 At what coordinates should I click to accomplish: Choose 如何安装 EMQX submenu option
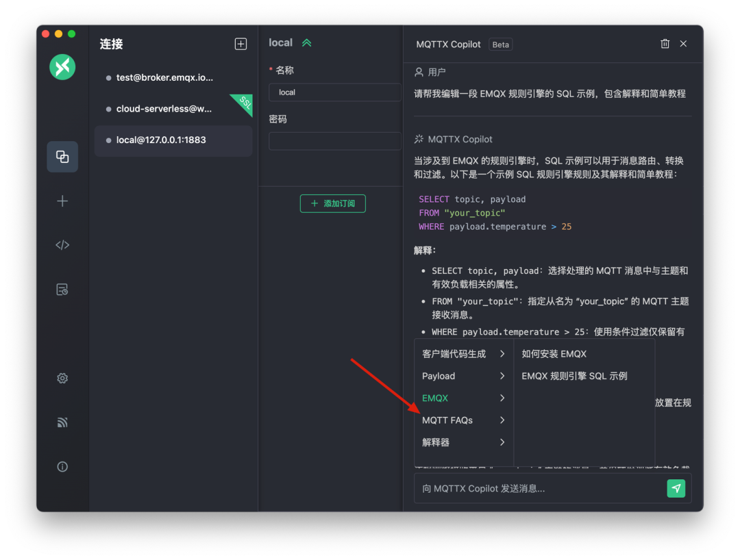[584, 354]
